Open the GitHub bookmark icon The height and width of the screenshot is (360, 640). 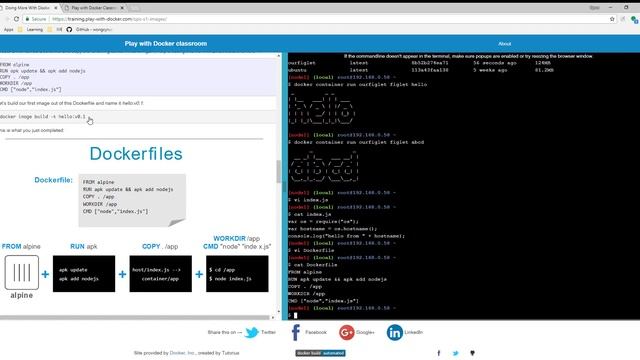click(x=69, y=29)
